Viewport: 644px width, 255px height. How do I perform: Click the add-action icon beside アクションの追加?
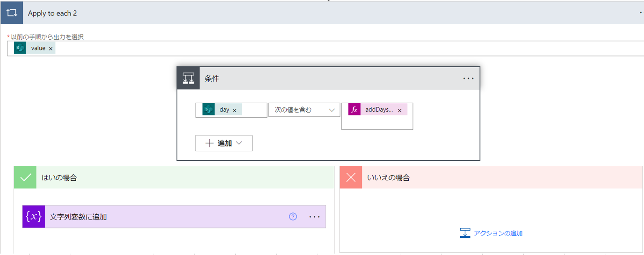[465, 233]
